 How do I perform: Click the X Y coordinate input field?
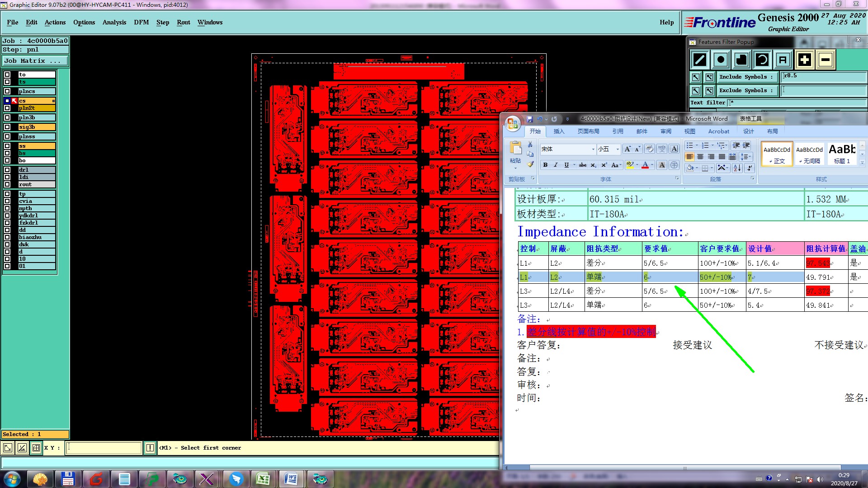click(104, 448)
